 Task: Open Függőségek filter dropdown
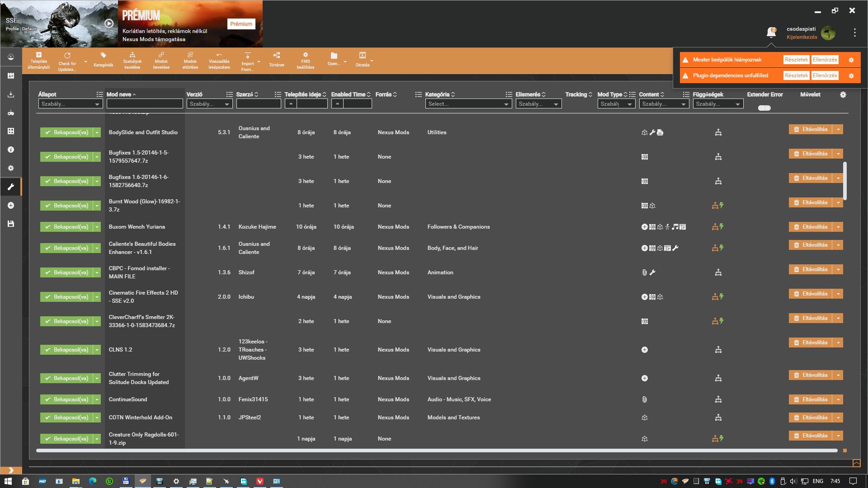718,104
